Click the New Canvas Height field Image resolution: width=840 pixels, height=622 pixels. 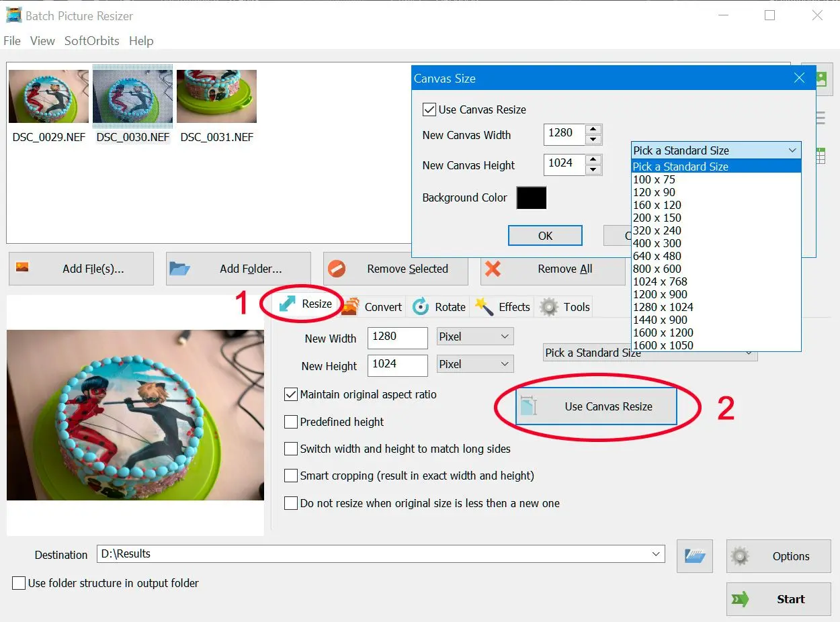[x=564, y=165]
